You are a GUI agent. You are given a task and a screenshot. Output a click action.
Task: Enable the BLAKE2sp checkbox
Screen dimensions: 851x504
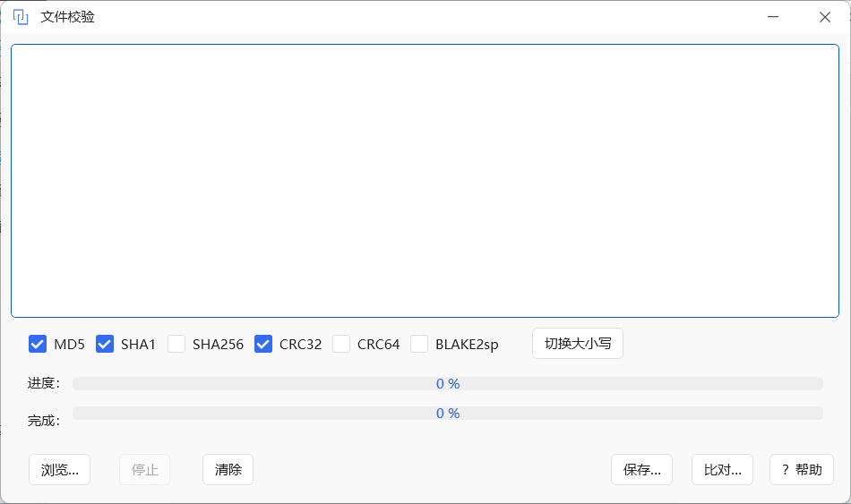click(x=419, y=344)
